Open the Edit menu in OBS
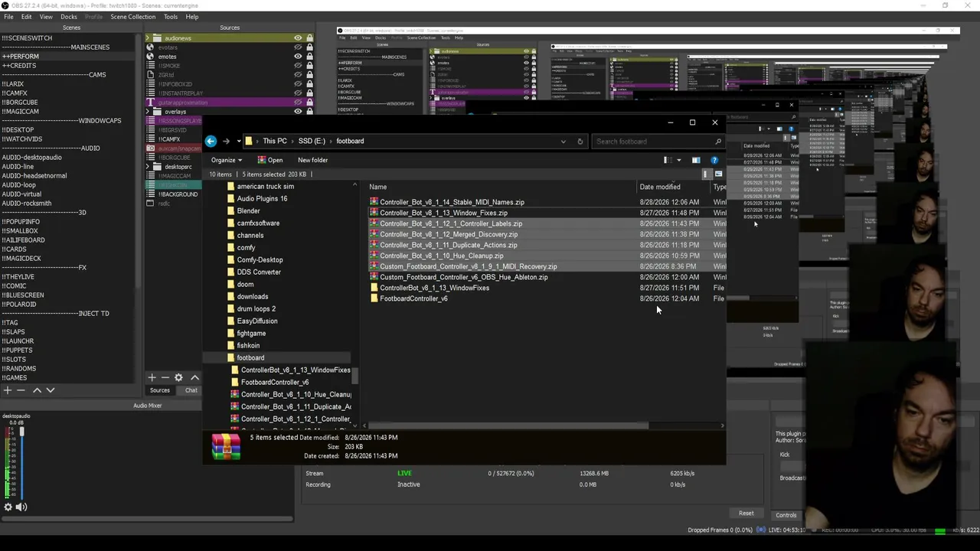 27,17
